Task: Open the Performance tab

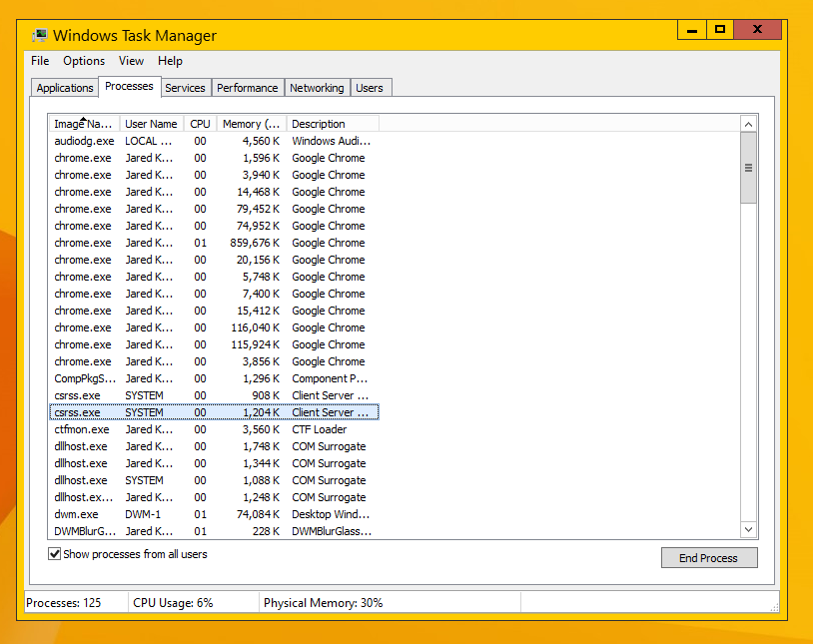Action: pos(248,88)
